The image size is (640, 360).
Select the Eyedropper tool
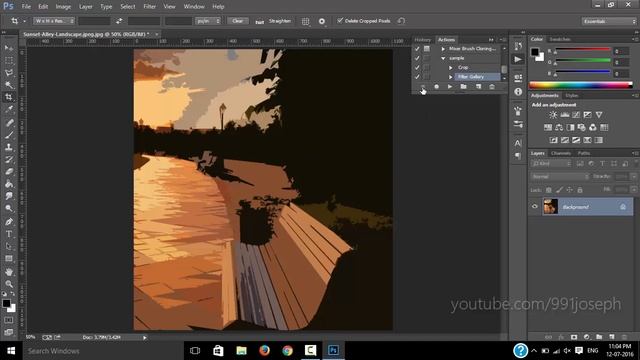9,109
